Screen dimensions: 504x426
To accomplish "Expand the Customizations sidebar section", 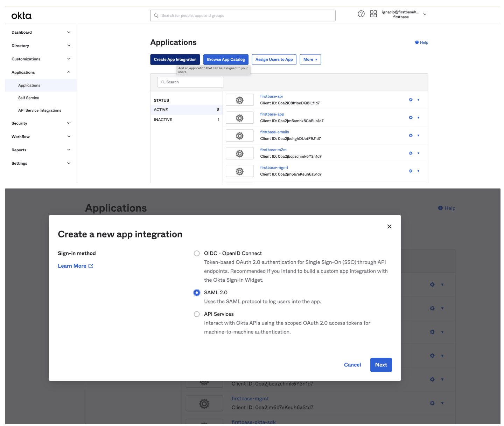I will pos(69,59).
